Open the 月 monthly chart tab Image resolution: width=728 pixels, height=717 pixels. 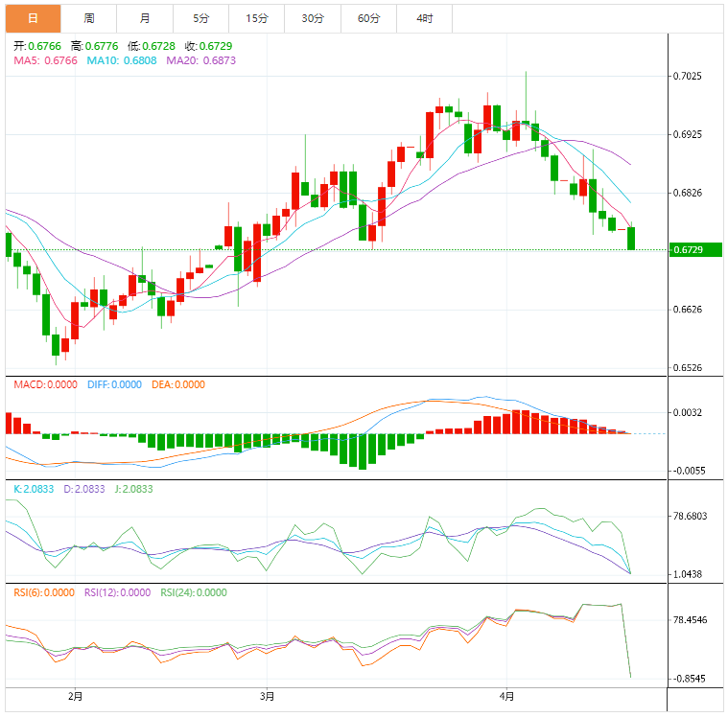(x=144, y=18)
